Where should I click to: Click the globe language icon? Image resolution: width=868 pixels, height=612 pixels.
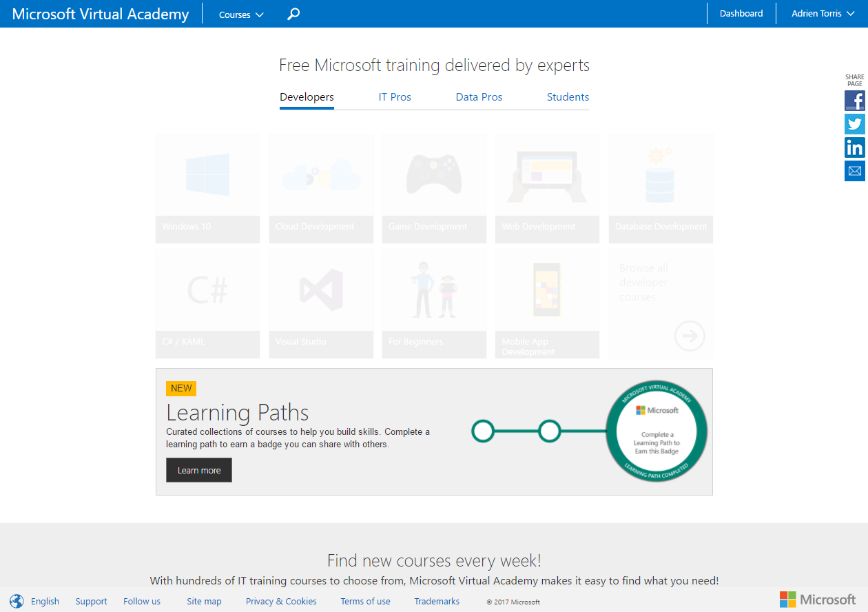tap(17, 601)
